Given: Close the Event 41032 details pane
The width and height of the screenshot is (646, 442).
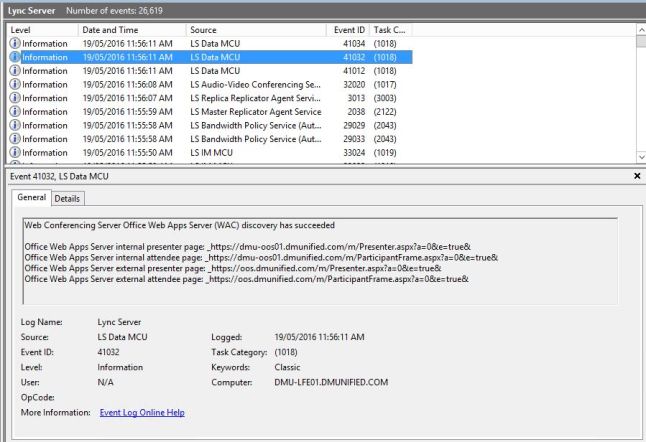Looking at the screenshot, I should point(637,176).
